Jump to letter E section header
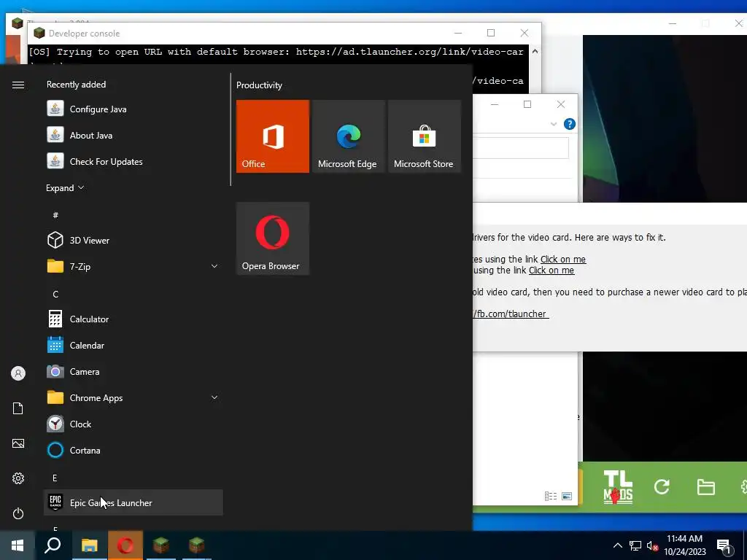The height and width of the screenshot is (560, 747). (x=55, y=478)
